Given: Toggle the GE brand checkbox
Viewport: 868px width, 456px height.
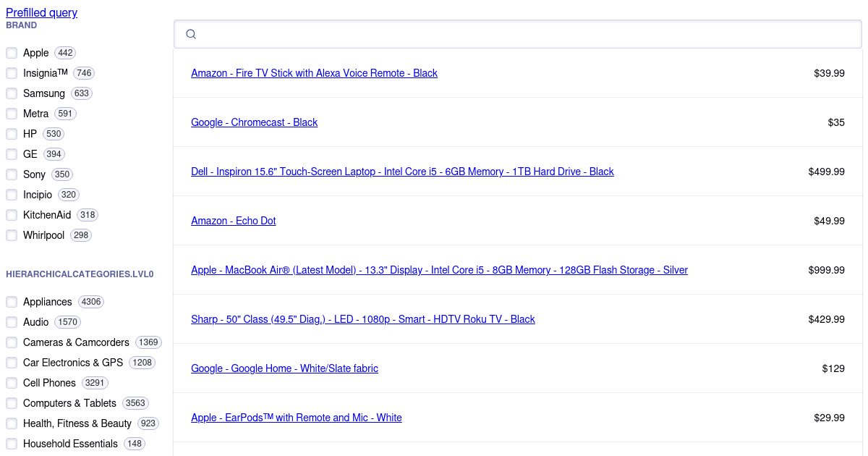Looking at the screenshot, I should coord(12,154).
